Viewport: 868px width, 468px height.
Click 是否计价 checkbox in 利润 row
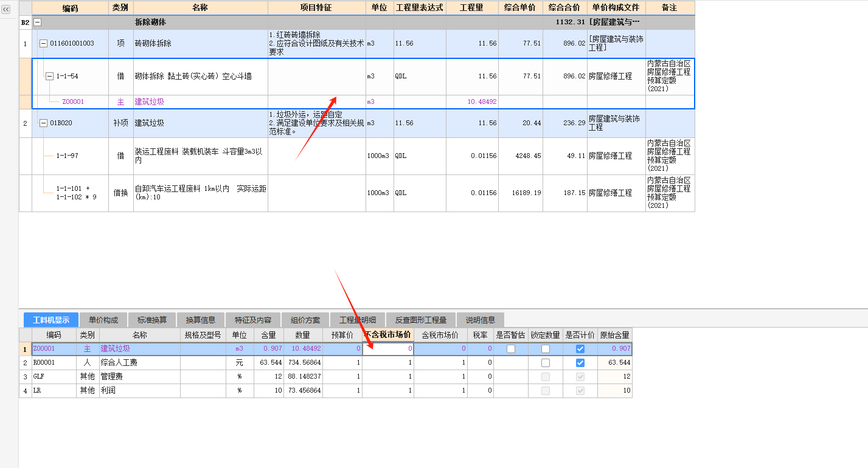[580, 391]
